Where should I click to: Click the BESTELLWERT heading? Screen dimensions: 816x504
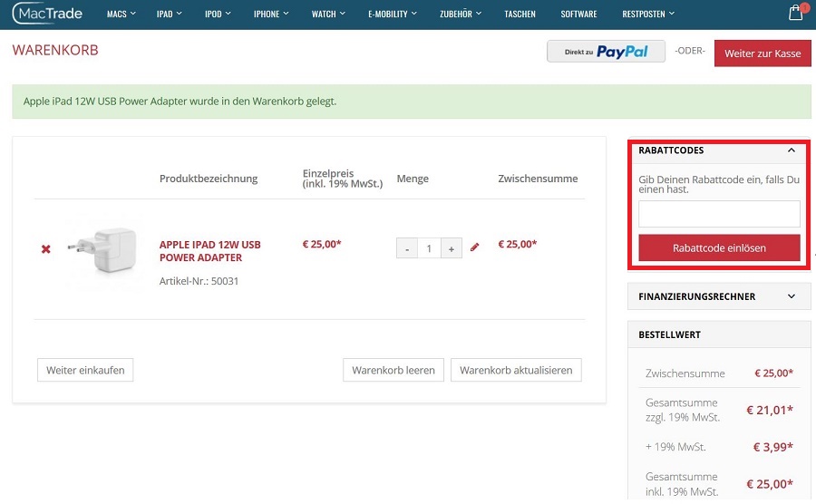(x=669, y=334)
